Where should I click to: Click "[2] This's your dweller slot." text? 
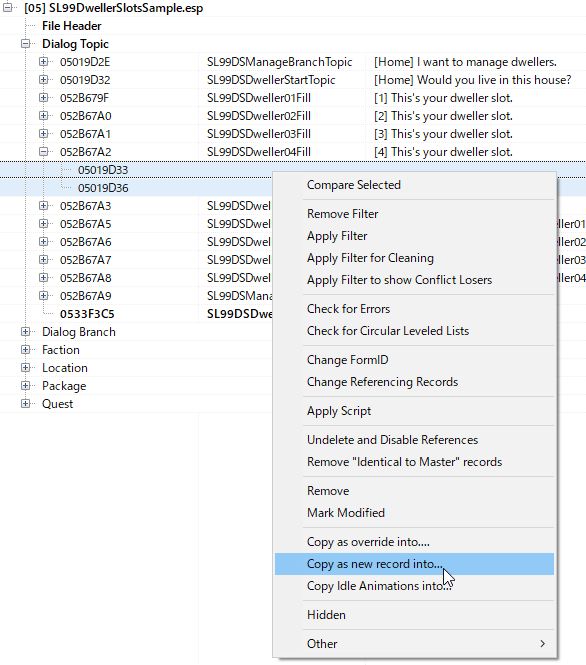point(443,116)
